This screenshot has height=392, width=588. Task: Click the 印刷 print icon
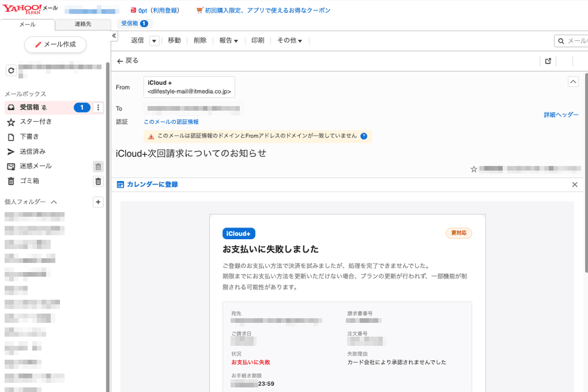(257, 41)
